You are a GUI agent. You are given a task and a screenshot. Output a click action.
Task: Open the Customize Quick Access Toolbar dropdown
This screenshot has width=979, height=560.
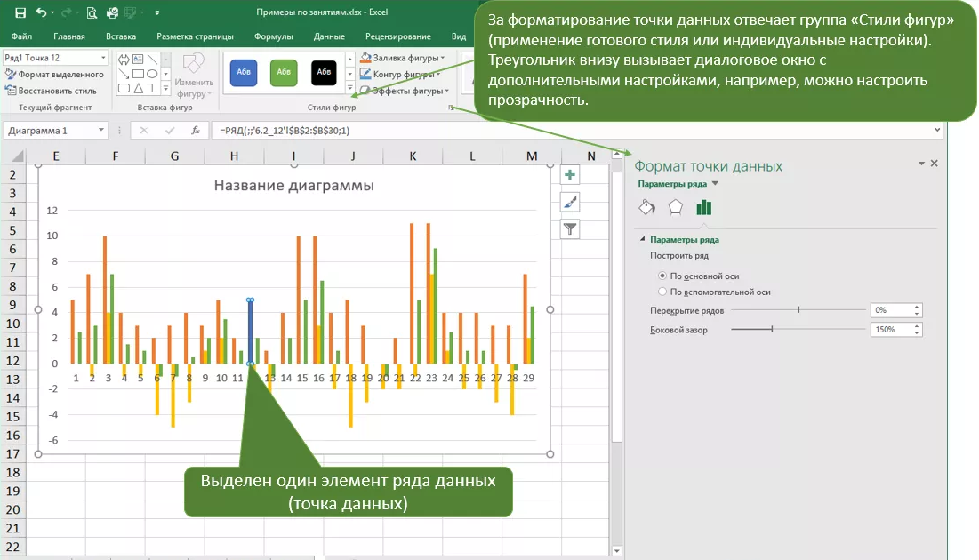coord(157,12)
